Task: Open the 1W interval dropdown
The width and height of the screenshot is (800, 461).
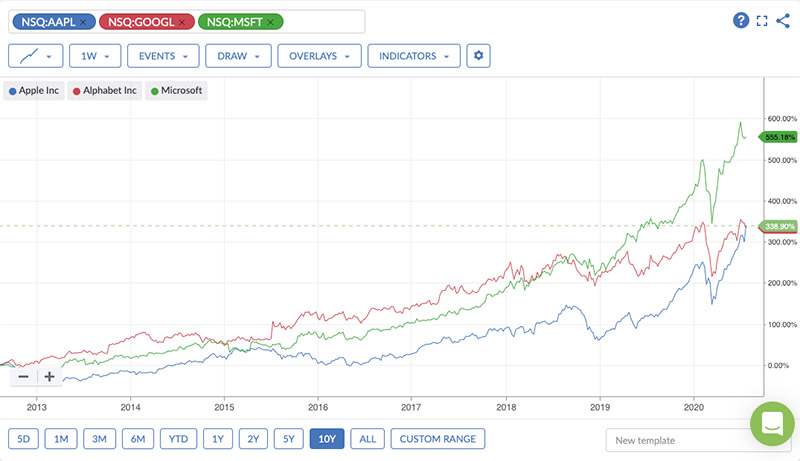Action: click(95, 56)
